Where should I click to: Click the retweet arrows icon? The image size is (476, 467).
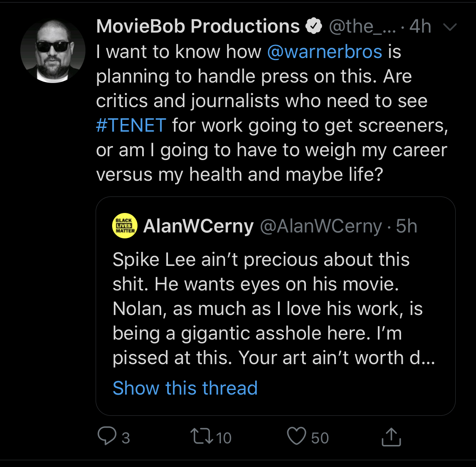(x=201, y=436)
